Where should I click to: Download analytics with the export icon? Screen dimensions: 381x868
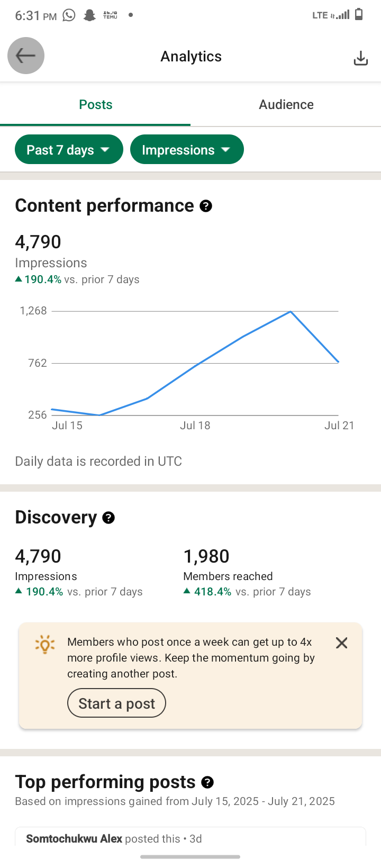pos(360,58)
